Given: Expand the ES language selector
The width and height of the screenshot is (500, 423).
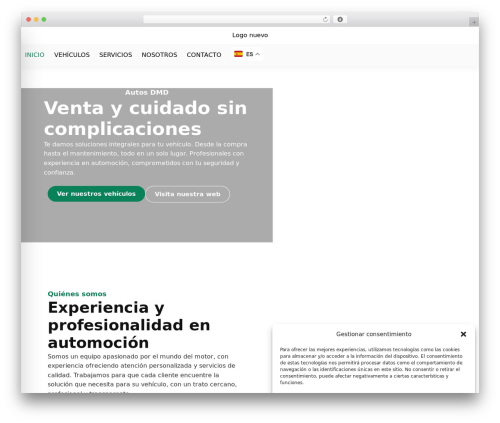Looking at the screenshot, I should pos(247,54).
